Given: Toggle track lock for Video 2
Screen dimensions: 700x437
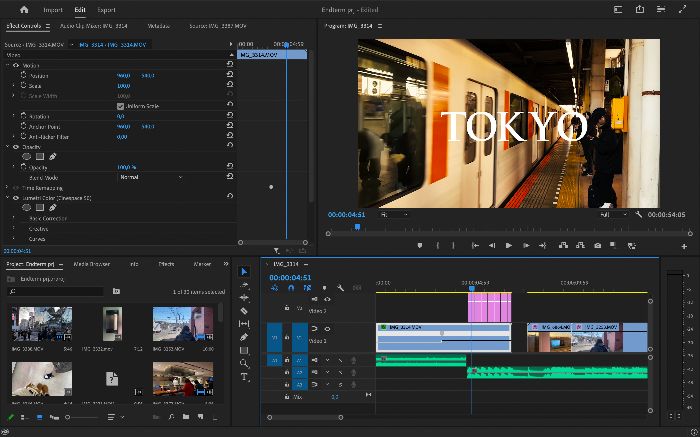Looking at the screenshot, I should click(287, 308).
